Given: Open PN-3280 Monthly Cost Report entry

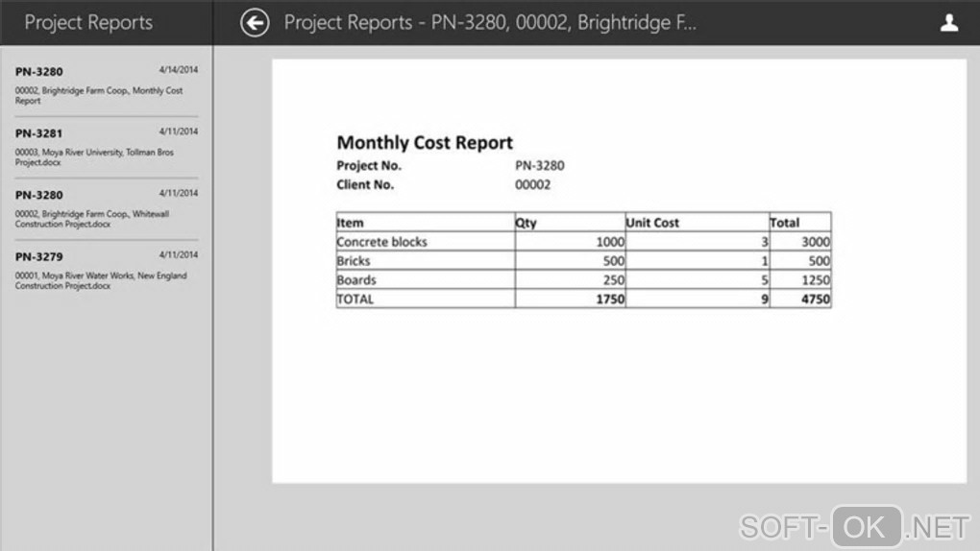Looking at the screenshot, I should coord(107,85).
